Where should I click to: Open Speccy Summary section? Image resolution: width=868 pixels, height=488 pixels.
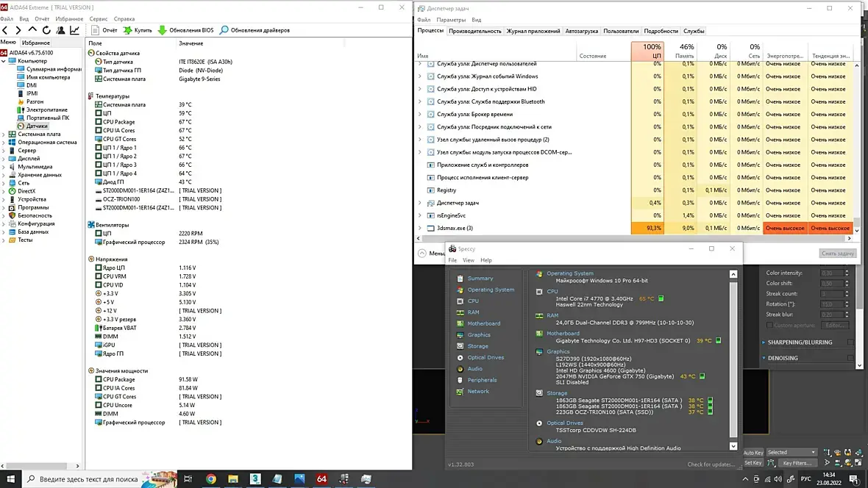480,279
